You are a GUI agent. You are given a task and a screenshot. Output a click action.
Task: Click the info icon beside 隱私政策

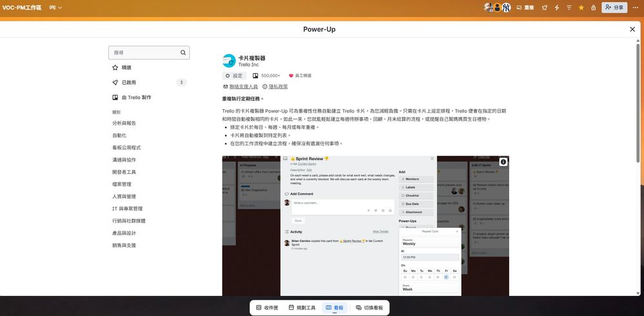click(265, 87)
